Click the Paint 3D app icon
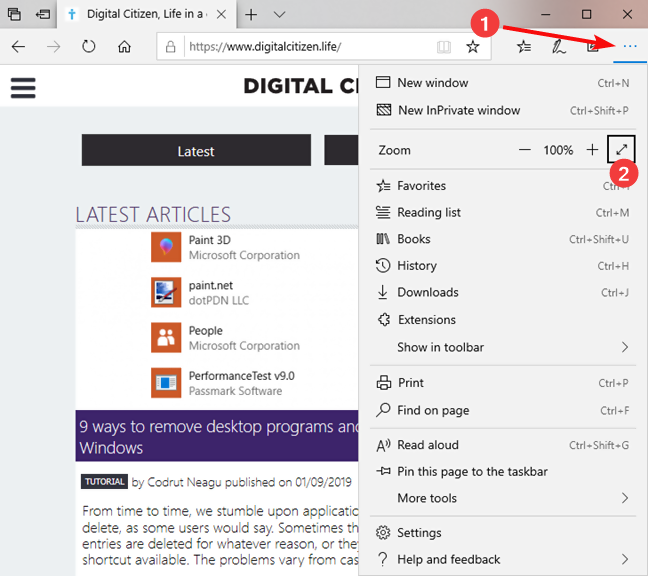Viewport: 648px width, 576px height. [166, 247]
